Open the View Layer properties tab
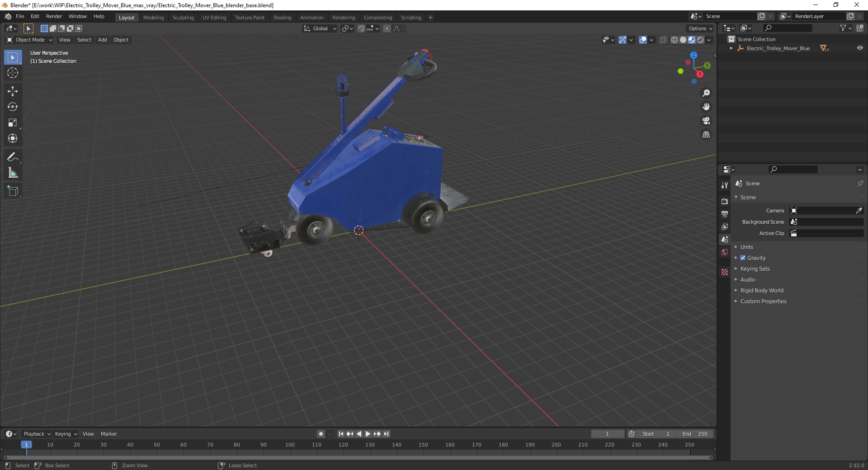 click(725, 226)
